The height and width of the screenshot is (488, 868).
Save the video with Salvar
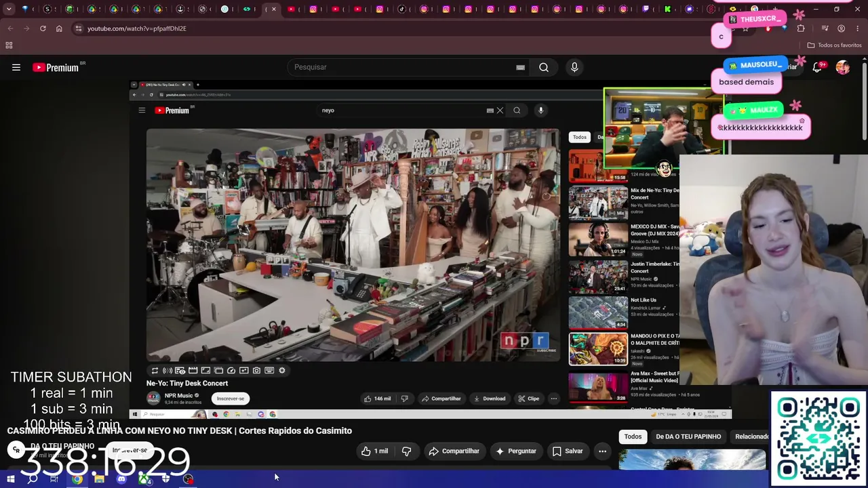(x=568, y=451)
